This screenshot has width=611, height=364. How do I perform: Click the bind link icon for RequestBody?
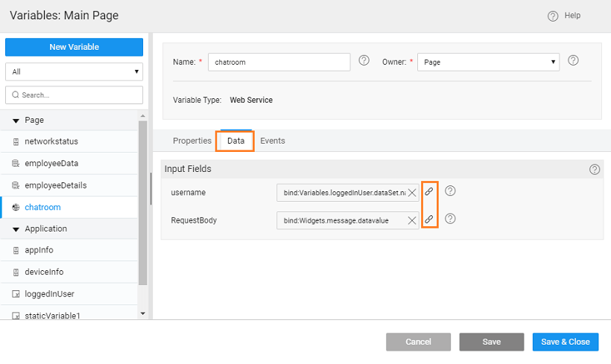[x=428, y=220]
